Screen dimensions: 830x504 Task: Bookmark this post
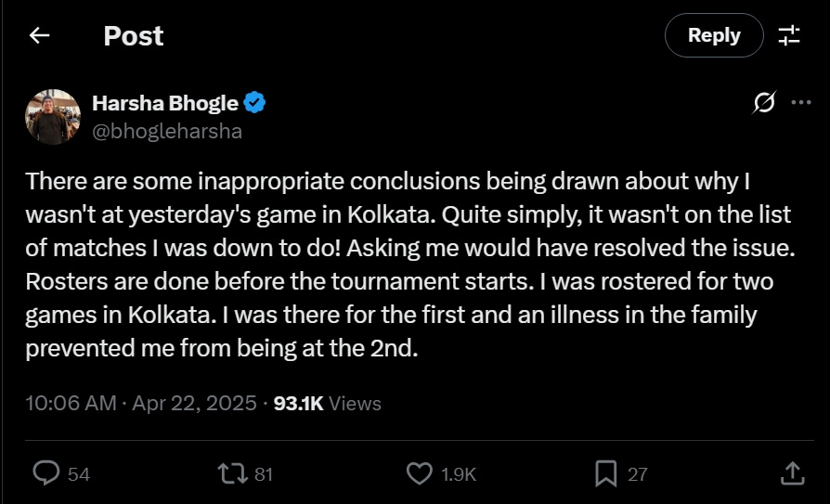tap(605, 473)
